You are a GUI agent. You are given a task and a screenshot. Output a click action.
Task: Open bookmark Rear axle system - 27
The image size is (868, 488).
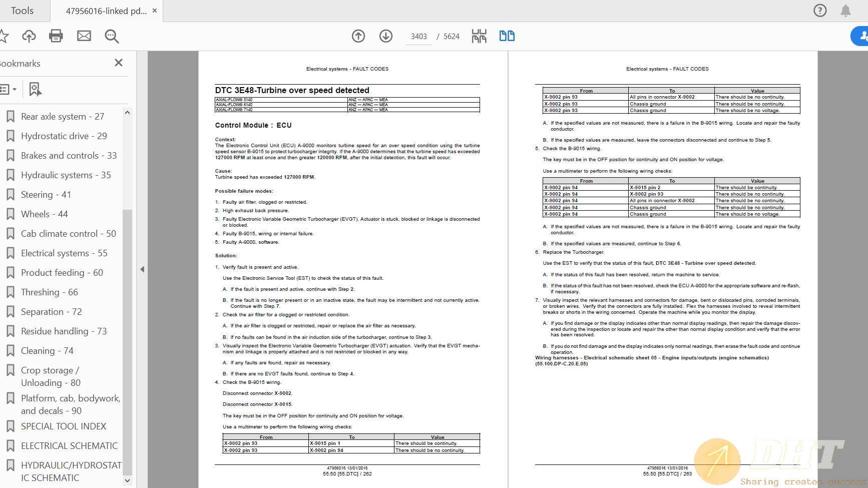coord(63,117)
